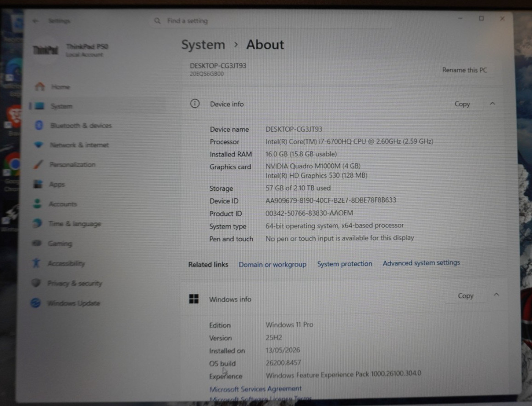Click System in the breadcrumb
The image size is (532, 406).
203,44
